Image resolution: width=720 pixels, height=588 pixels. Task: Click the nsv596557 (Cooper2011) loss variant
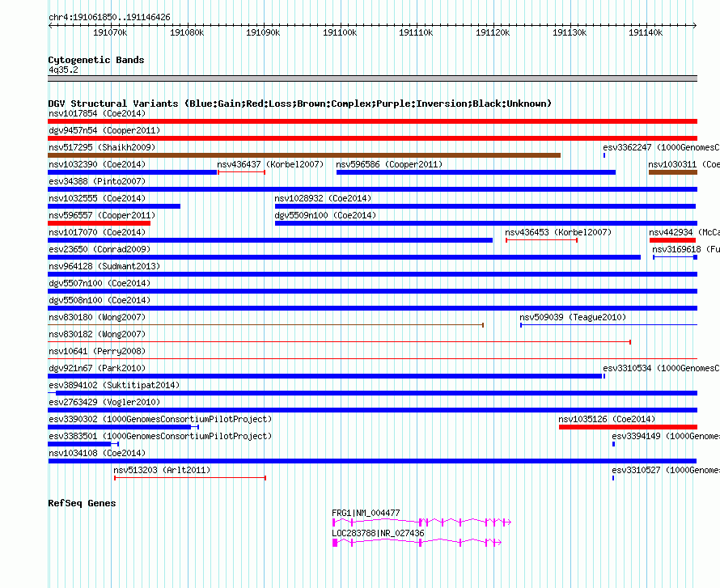click(99, 223)
